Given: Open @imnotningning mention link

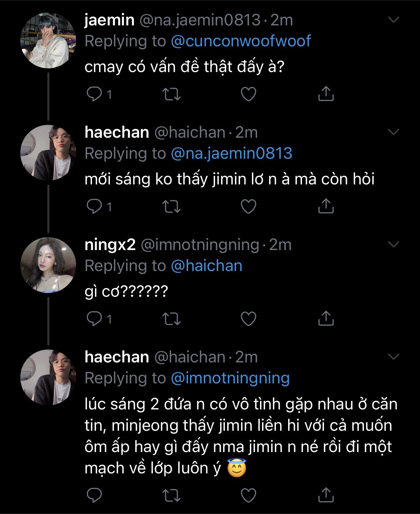Looking at the screenshot, I should click(x=230, y=378).
